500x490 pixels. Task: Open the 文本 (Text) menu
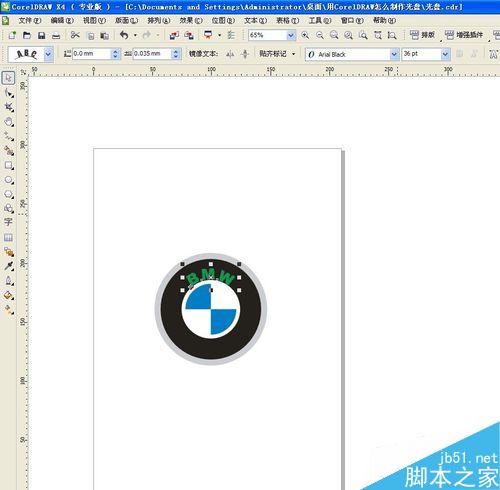pyautogui.click(x=255, y=21)
